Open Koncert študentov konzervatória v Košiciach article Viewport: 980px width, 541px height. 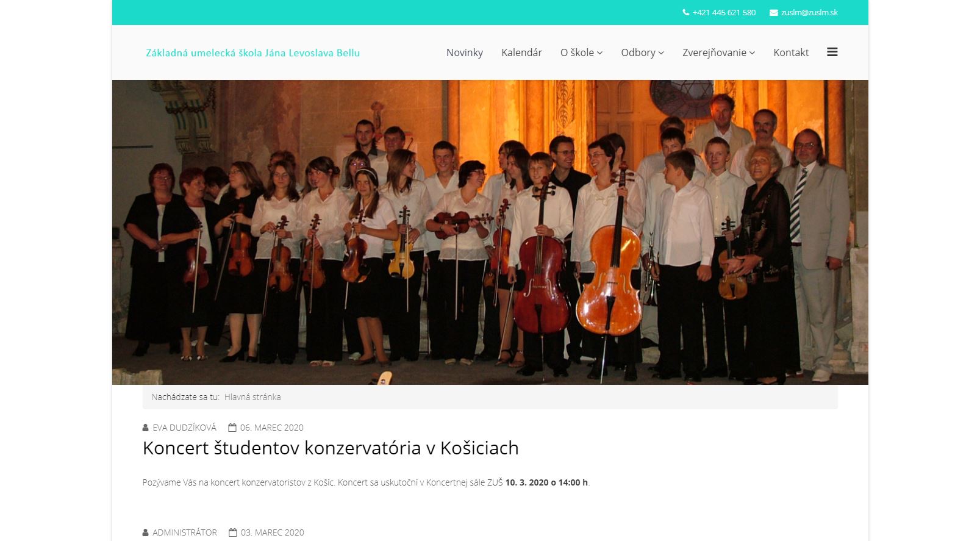click(331, 448)
